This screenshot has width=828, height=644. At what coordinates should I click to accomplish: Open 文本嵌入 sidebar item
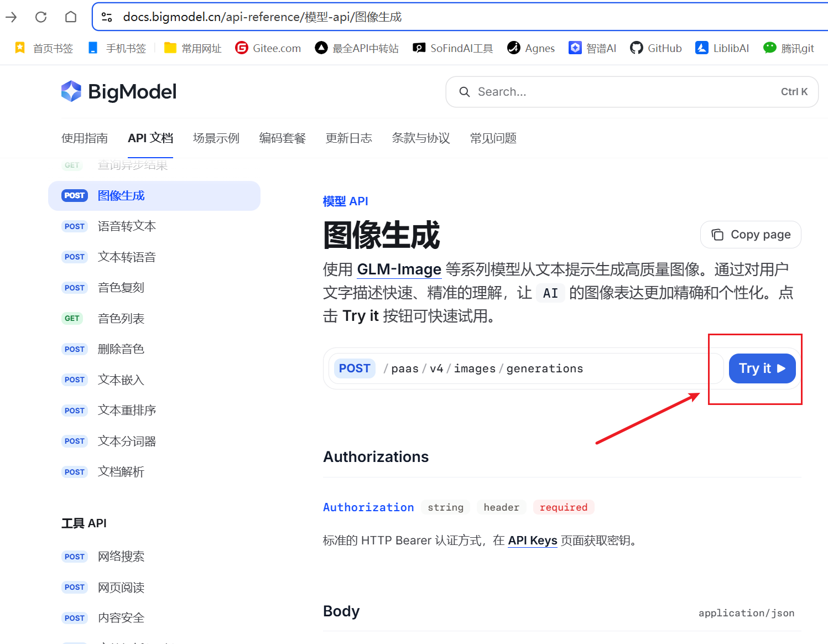[154, 380]
